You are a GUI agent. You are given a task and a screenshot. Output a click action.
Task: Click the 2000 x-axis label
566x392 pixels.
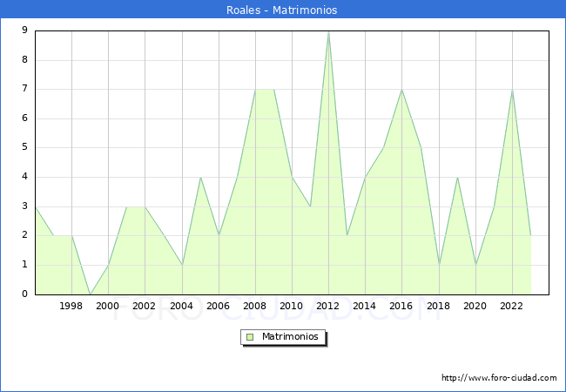click(x=108, y=306)
